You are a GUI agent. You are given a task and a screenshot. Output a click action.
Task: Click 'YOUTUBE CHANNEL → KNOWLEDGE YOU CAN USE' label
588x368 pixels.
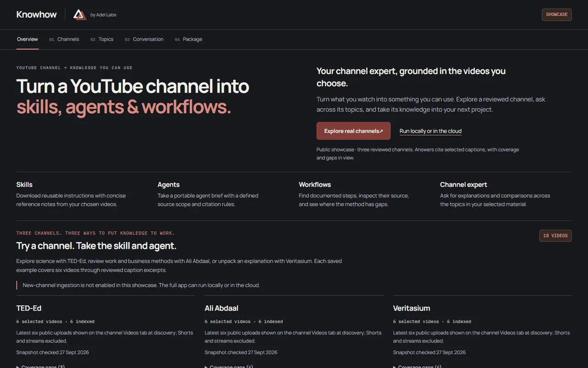pyautogui.click(x=74, y=68)
